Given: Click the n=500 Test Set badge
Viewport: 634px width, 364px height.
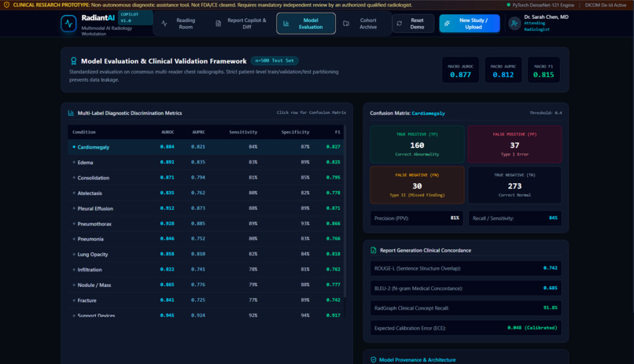Looking at the screenshot, I should (275, 61).
